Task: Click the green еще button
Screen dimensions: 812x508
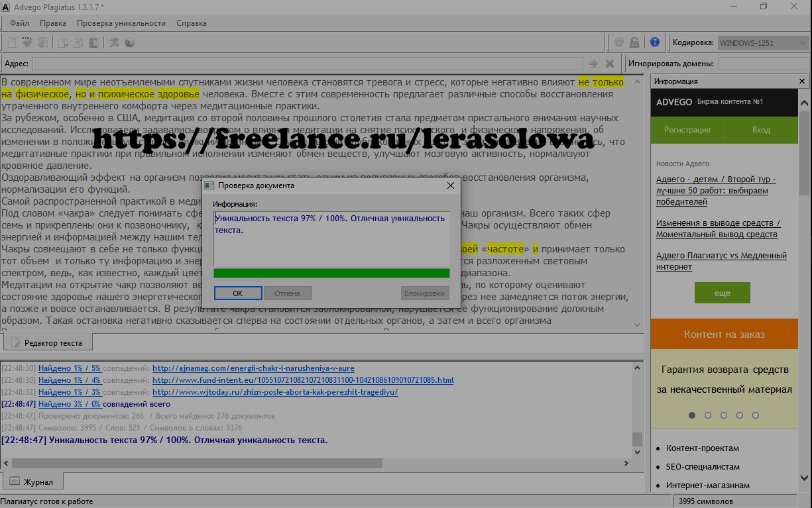Action: [x=723, y=293]
